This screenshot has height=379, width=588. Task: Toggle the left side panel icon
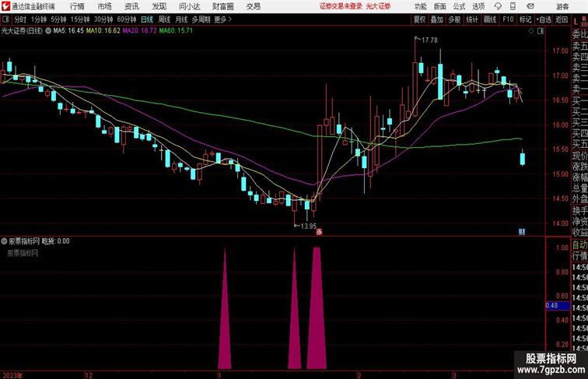(5, 19)
